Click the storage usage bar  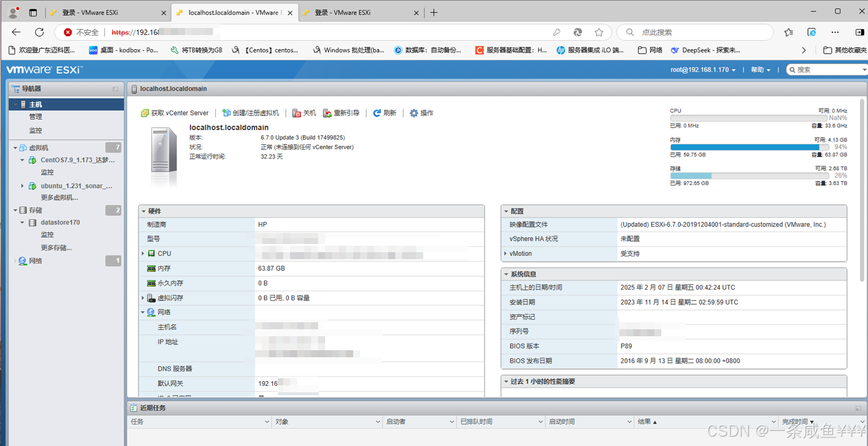(750, 176)
